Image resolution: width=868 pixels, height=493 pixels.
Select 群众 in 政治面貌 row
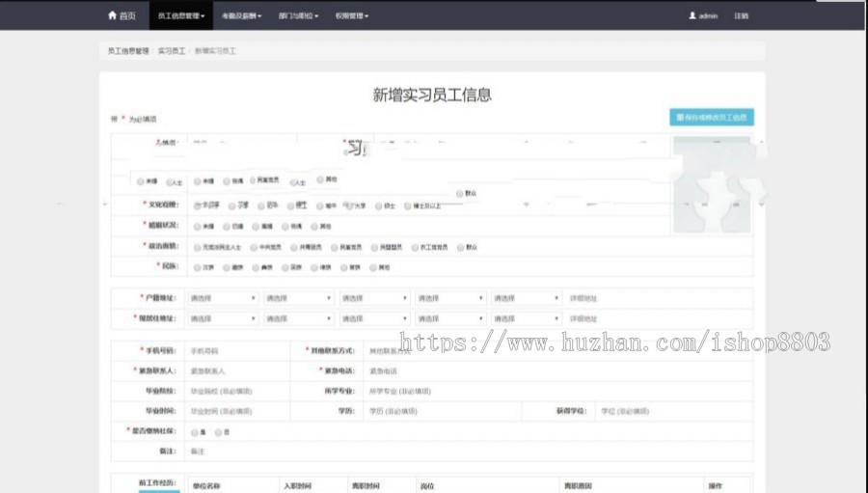(461, 248)
